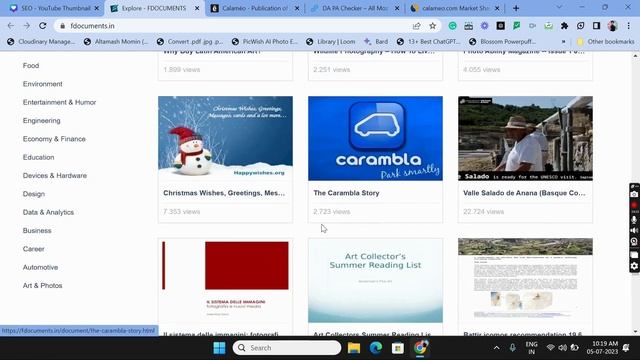Open the Christmas Wishes snowman thumbnail
This screenshot has height=360, width=640.
225,138
